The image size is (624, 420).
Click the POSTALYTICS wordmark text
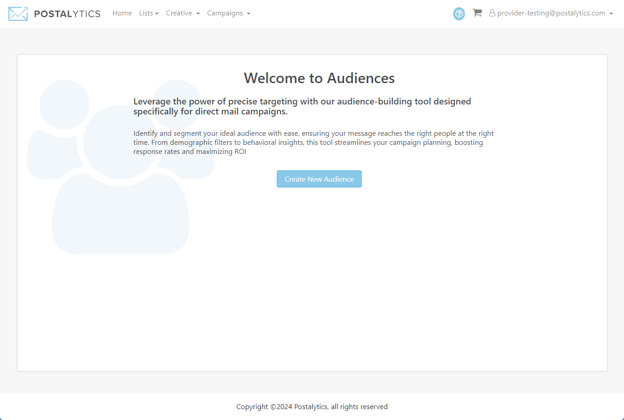[x=67, y=14]
